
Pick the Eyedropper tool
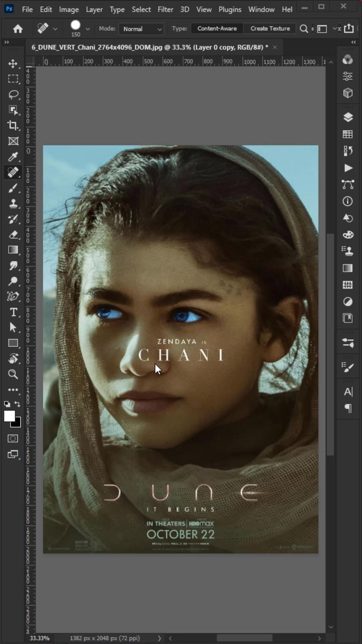[x=13, y=157]
